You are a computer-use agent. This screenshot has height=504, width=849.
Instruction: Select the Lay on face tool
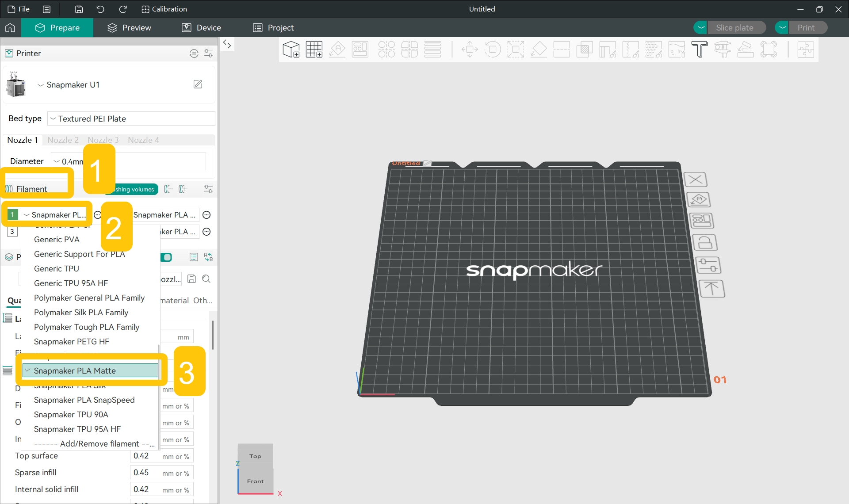[x=539, y=50]
